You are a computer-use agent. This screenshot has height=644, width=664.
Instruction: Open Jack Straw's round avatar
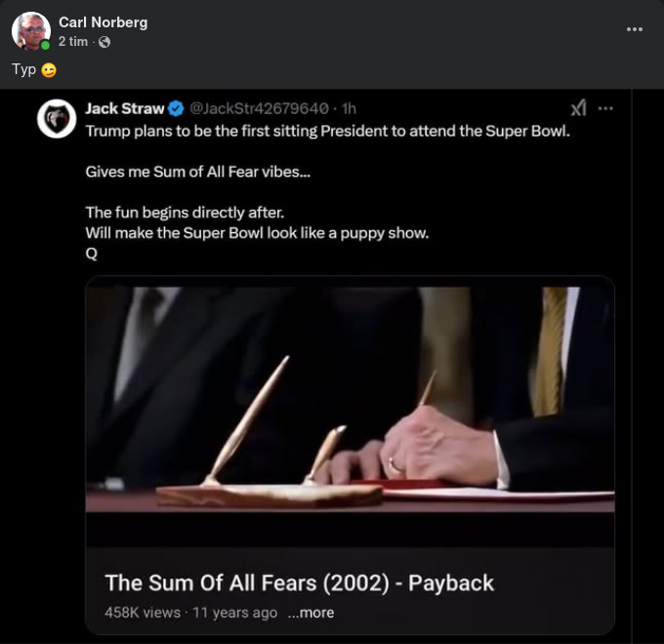coord(57,118)
